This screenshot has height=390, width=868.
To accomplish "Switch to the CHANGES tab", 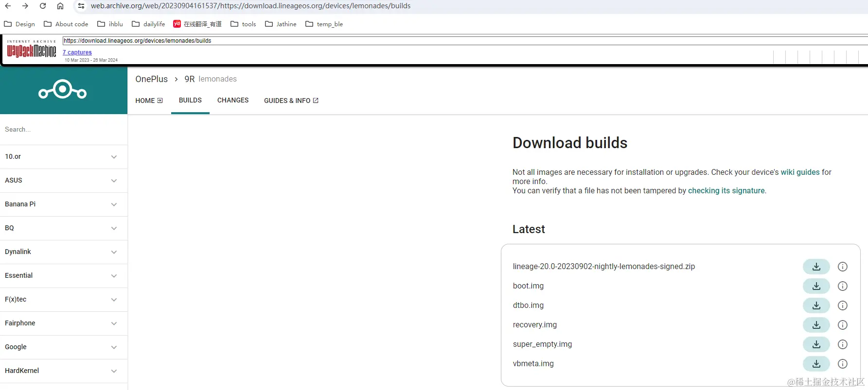I will point(233,101).
